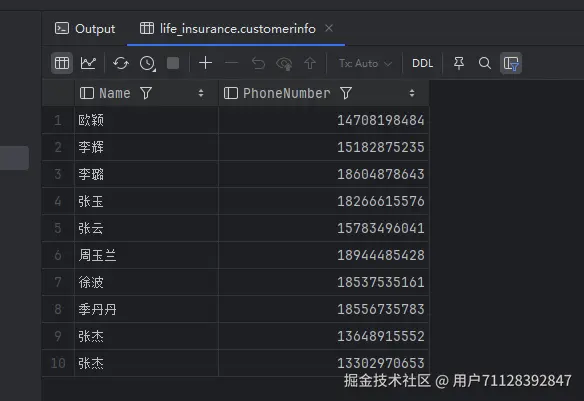This screenshot has width=584, height=401.
Task: Select the name cell 李辉
Action: pyautogui.click(x=146, y=147)
